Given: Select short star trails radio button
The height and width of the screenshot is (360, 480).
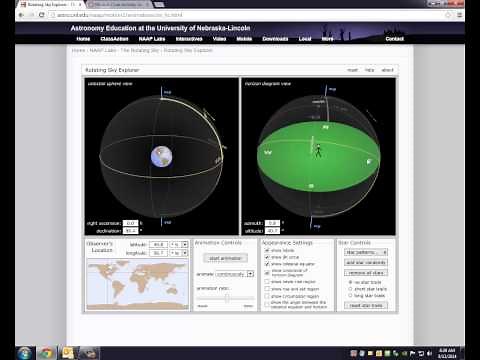Looking at the screenshot, I should pyautogui.click(x=350, y=289).
